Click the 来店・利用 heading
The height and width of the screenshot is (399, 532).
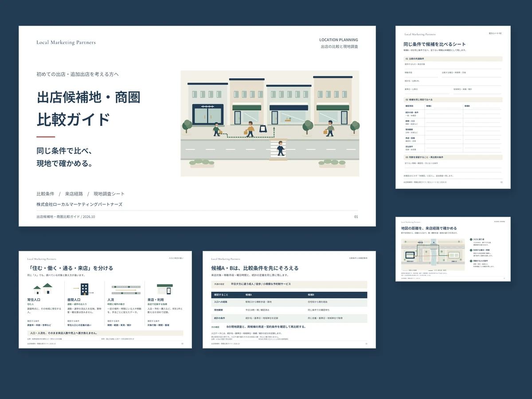[x=156, y=300]
